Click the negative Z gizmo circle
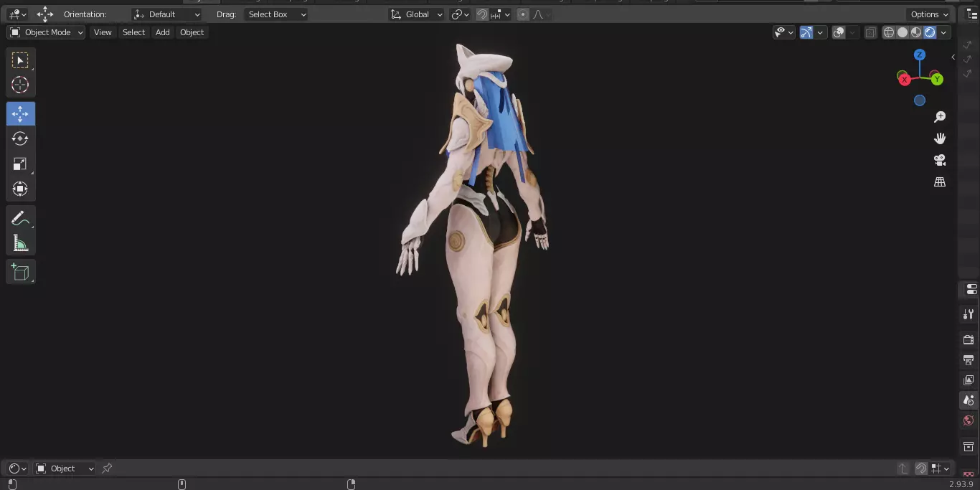This screenshot has width=980, height=490. pyautogui.click(x=920, y=100)
